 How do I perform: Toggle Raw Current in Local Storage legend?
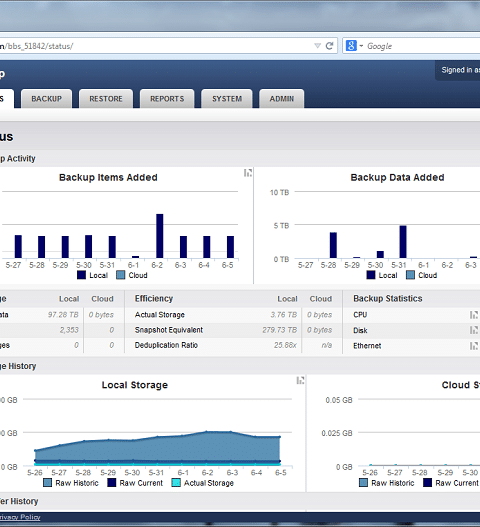coord(135,483)
